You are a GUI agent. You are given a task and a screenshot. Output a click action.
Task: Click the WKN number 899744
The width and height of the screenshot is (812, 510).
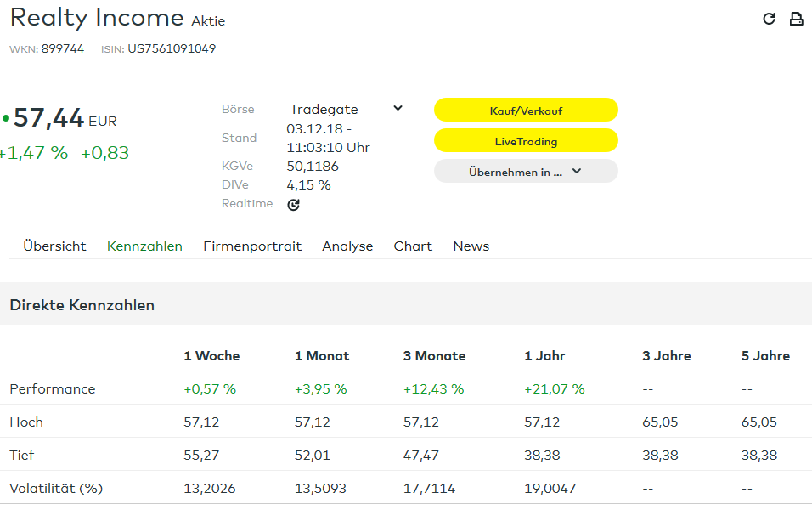tap(63, 48)
